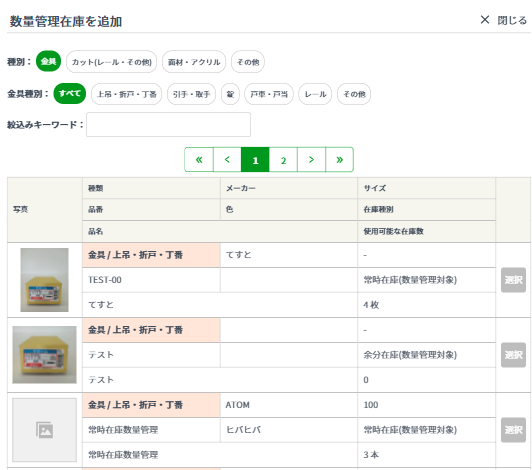532x470 pixels.
Task: Open the テスト product photo thumbnail
Action: point(44,355)
